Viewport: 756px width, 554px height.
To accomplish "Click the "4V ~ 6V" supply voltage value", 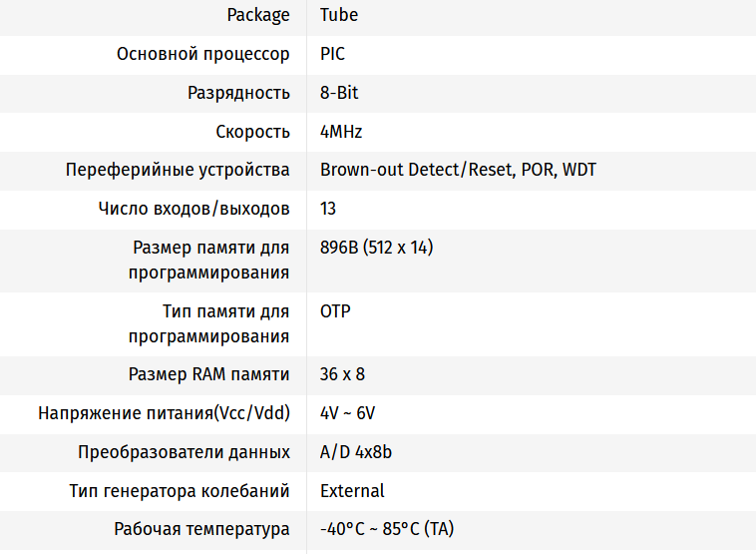I will click(x=347, y=413).
